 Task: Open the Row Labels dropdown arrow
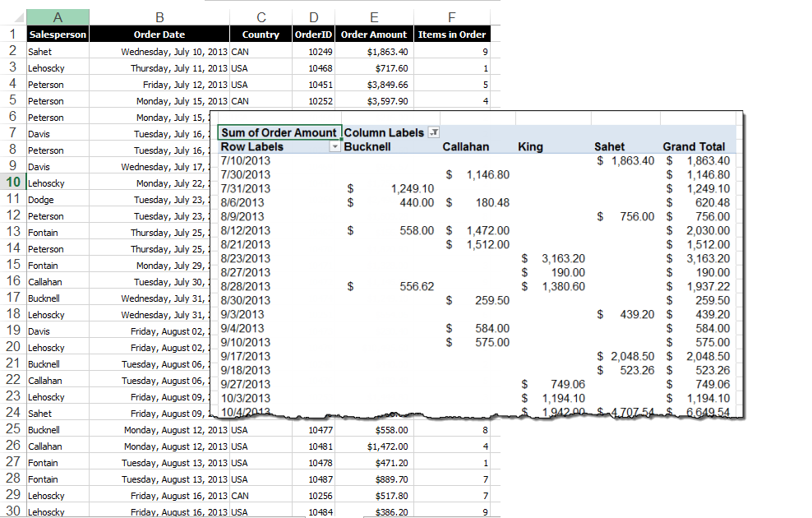334,146
